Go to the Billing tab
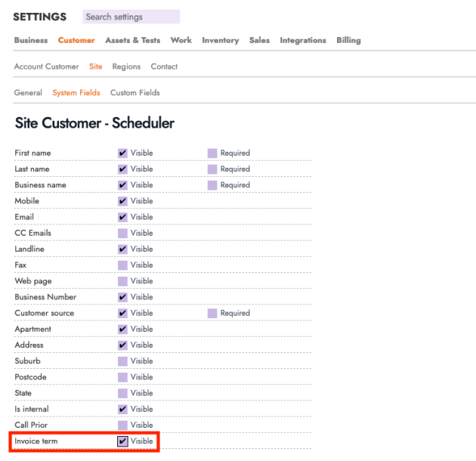The width and height of the screenshot is (476, 461). [x=348, y=41]
